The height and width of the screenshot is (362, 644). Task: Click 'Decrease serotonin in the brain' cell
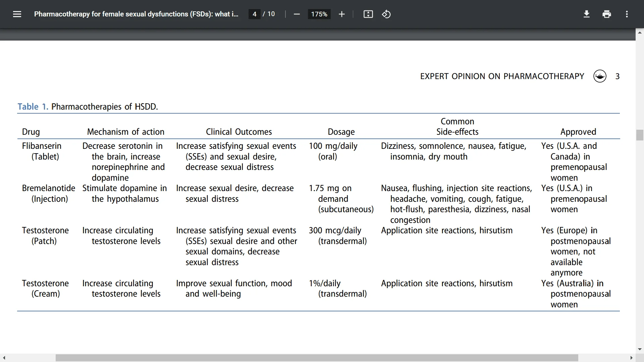pyautogui.click(x=123, y=162)
